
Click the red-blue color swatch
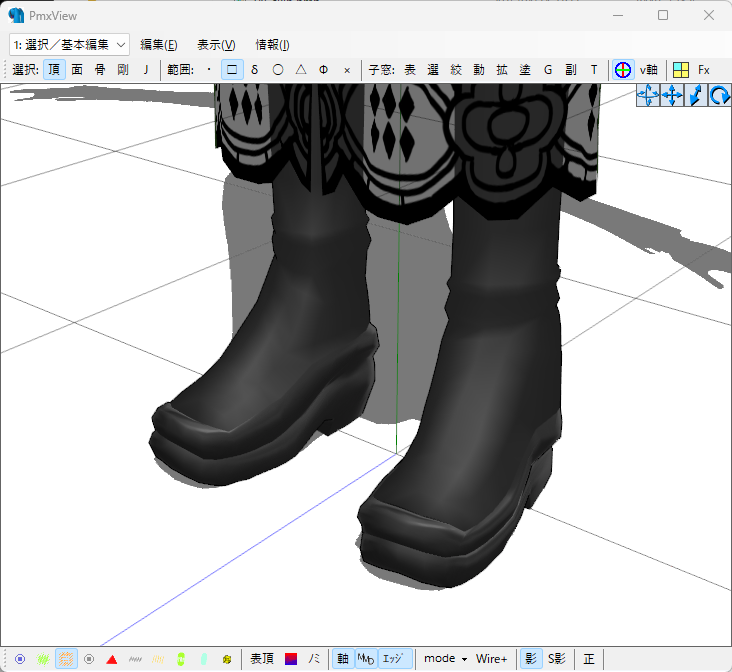point(291,659)
